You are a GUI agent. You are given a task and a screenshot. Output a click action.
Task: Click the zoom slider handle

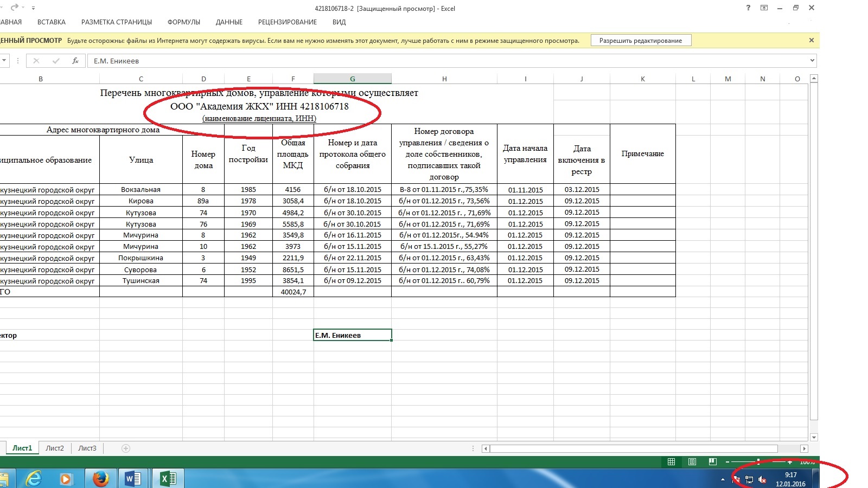(x=758, y=462)
